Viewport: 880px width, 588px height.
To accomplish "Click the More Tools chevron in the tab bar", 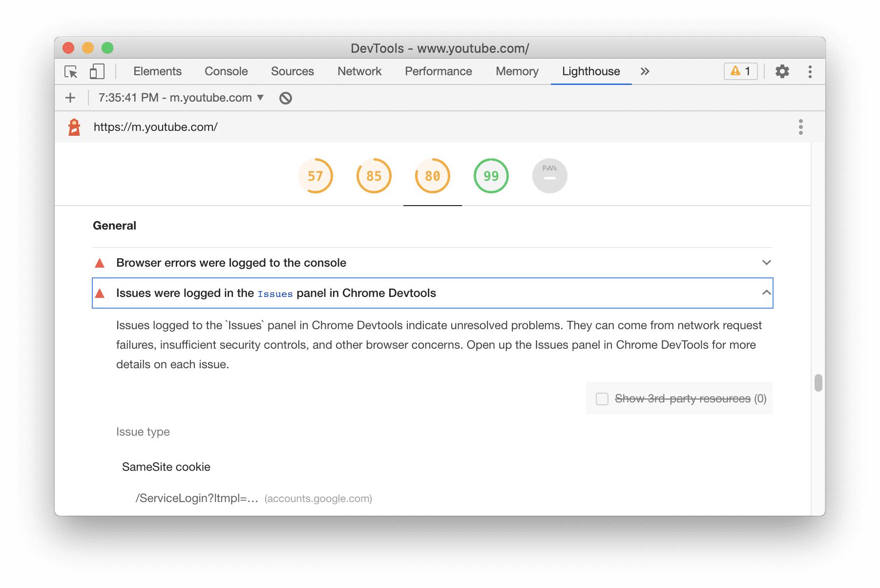I will coord(645,71).
